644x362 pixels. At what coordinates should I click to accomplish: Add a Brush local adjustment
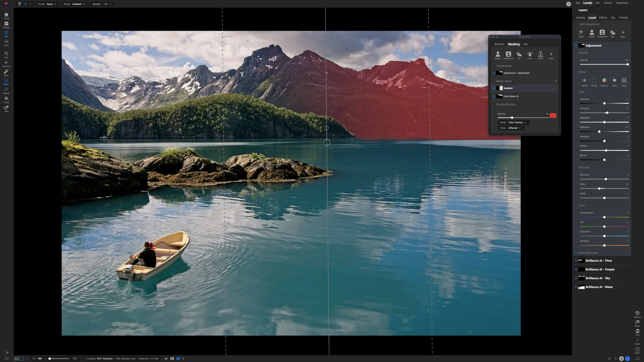[581, 33]
